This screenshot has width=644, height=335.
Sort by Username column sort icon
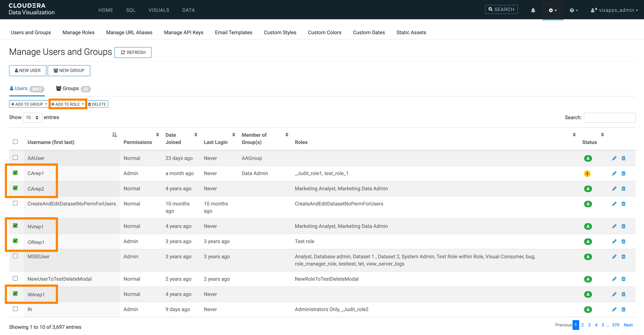[115, 135]
